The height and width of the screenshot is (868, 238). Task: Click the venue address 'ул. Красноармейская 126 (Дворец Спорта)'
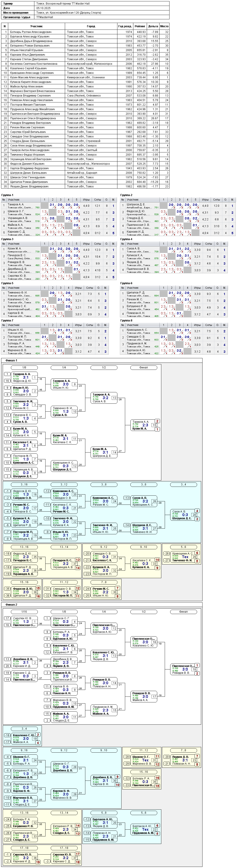[73, 12]
